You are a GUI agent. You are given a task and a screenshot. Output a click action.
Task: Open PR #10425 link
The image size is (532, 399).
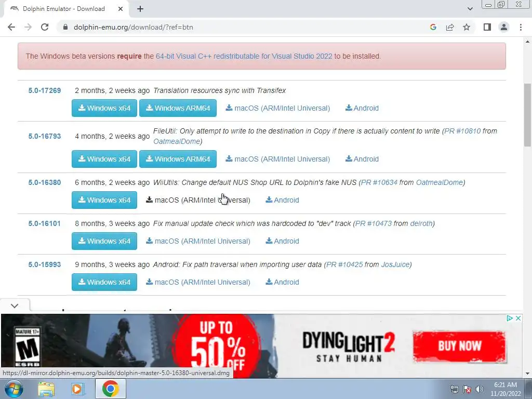click(344, 264)
